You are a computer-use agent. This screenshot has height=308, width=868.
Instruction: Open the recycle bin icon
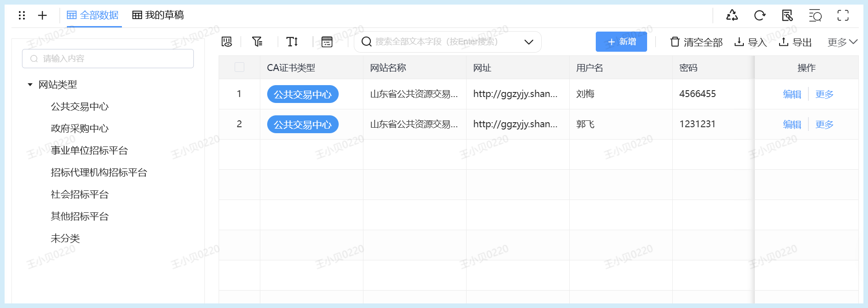click(732, 16)
